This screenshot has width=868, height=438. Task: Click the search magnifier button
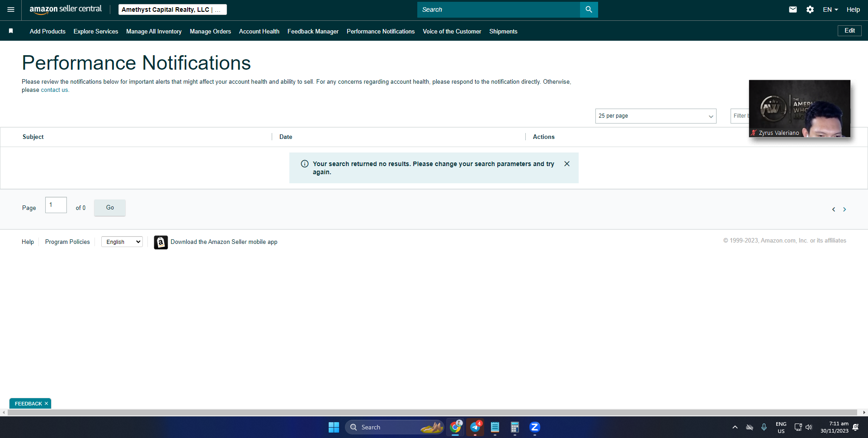589,10
